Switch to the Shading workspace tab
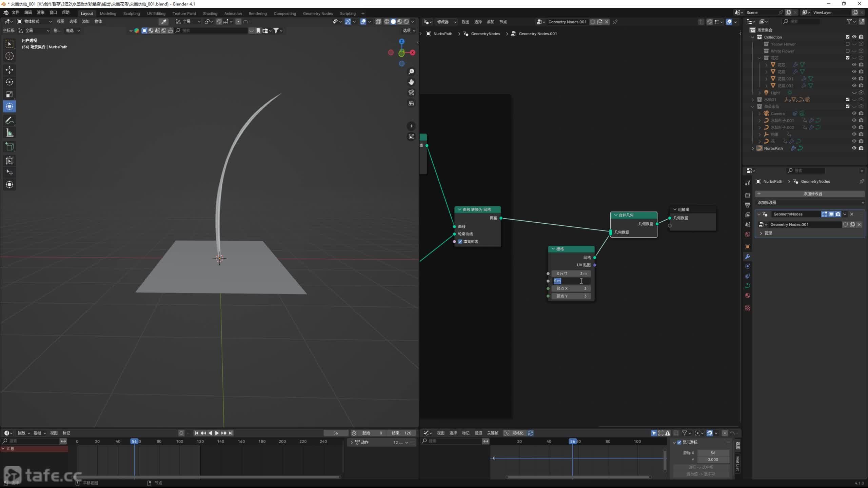 pos(210,14)
